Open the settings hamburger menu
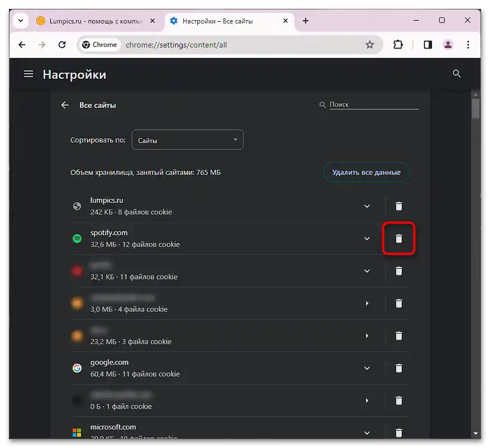This screenshot has width=490, height=448. tap(28, 73)
